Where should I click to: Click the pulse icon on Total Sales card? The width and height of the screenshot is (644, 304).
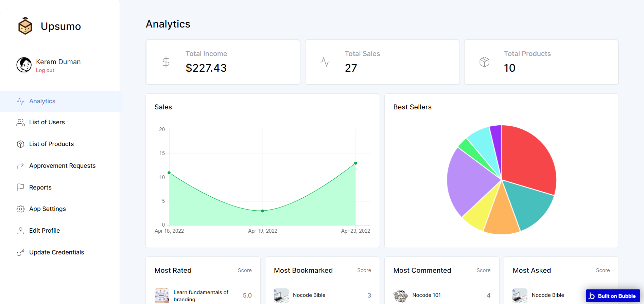tap(325, 62)
